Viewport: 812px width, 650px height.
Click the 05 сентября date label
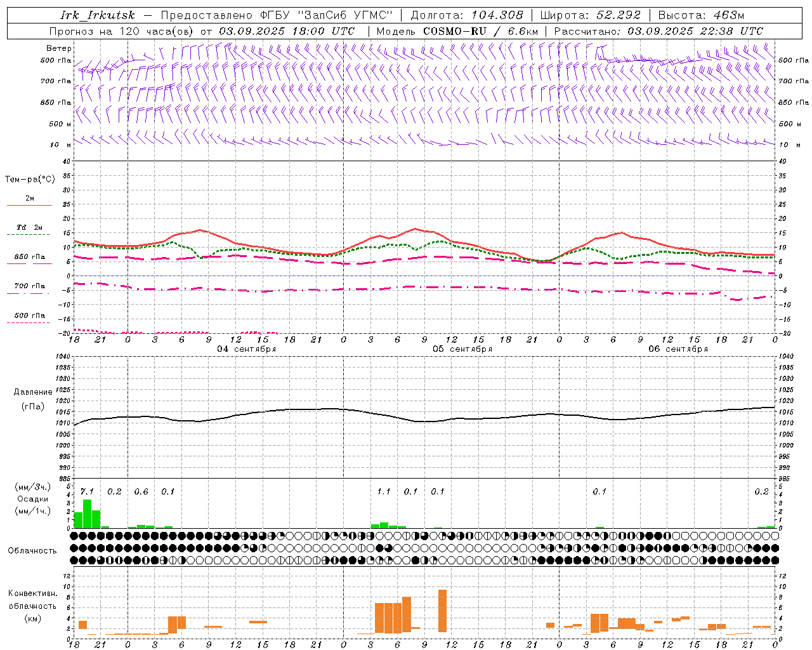pyautogui.click(x=462, y=349)
